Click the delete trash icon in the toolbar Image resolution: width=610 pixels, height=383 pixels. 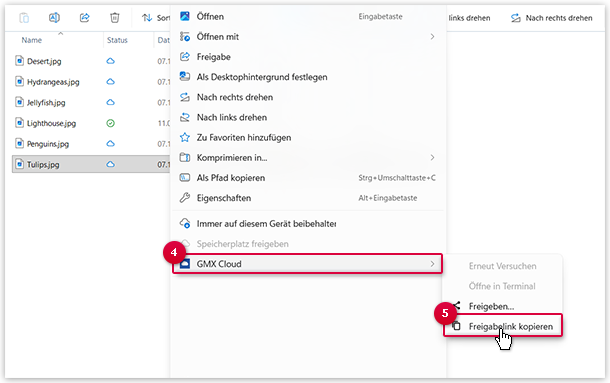click(114, 18)
